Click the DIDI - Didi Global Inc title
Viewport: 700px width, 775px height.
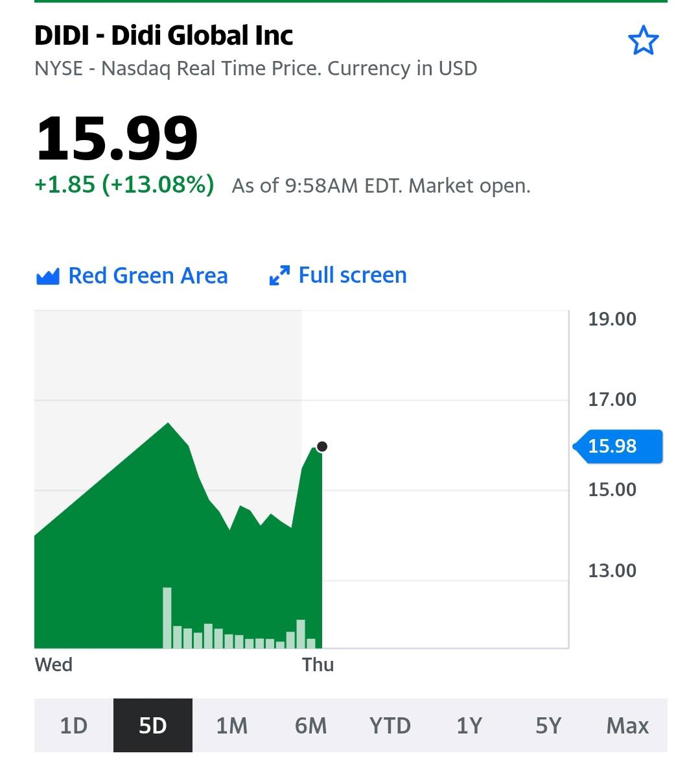[163, 36]
